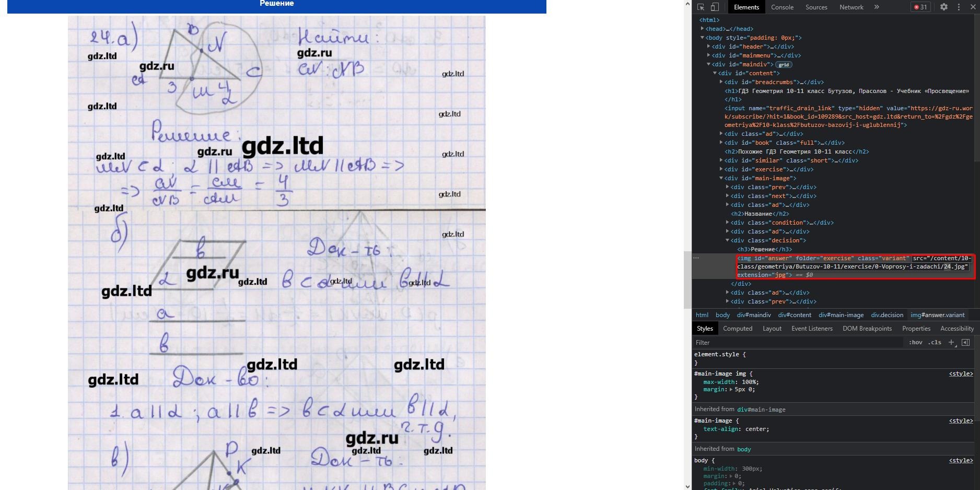Switch to the Console tab

click(782, 7)
